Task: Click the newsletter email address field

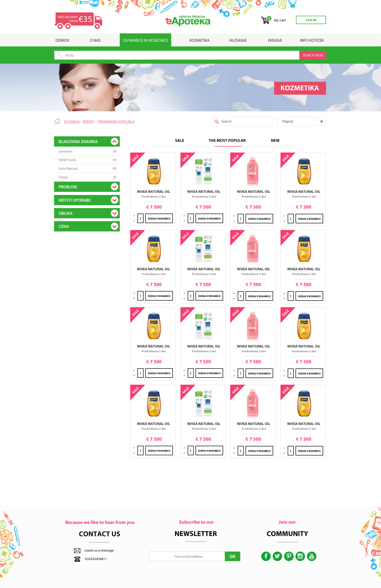Action: click(188, 556)
